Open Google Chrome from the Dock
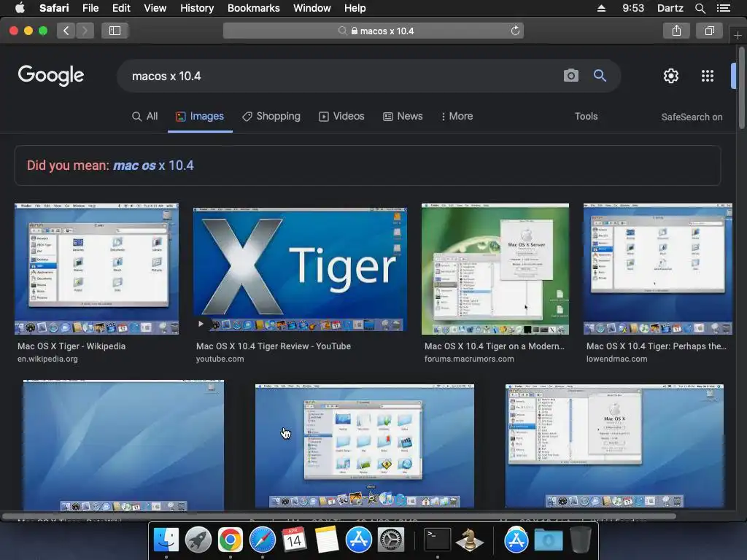This screenshot has height=560, width=747. click(230, 540)
